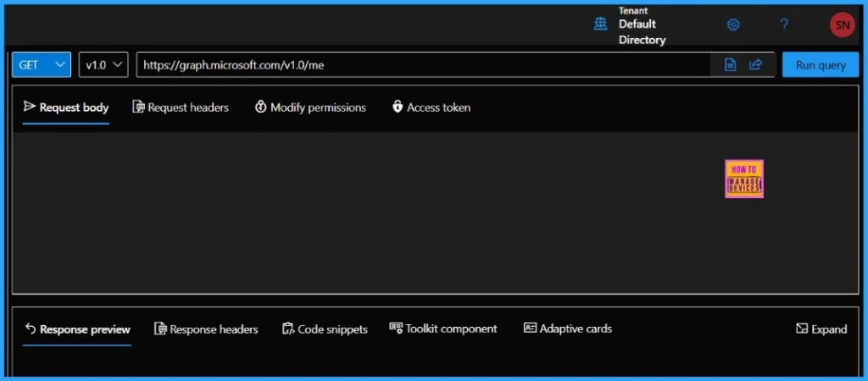Select the Response headers tab

(206, 329)
